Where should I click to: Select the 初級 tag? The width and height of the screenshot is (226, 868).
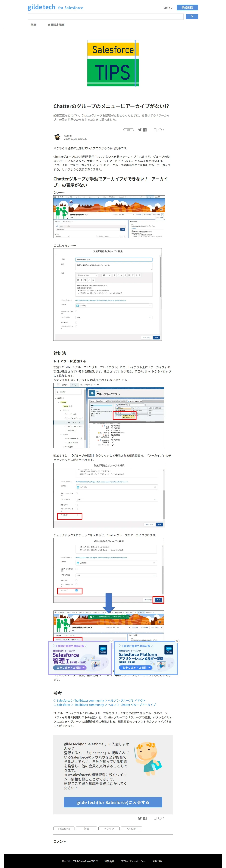point(86,829)
